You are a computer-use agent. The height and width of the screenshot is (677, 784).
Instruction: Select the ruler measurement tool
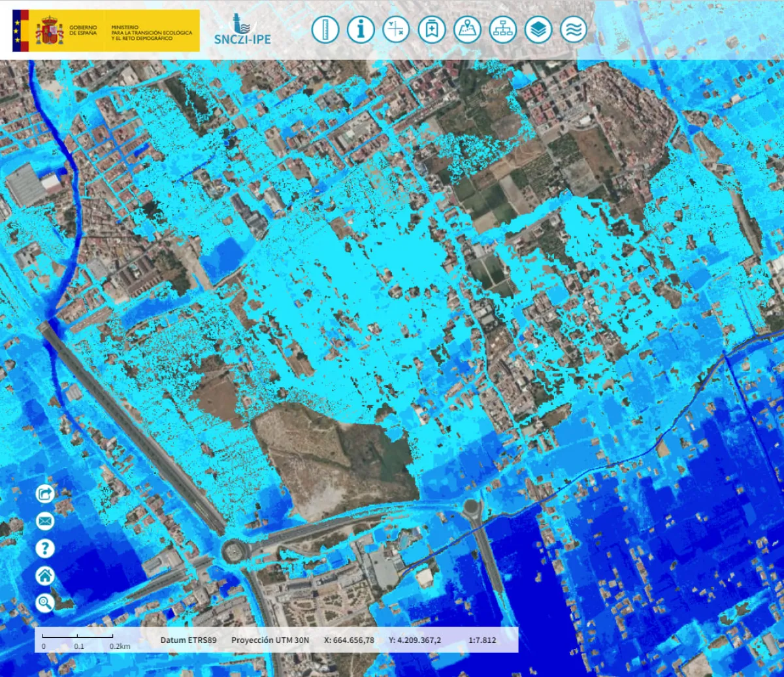325,30
